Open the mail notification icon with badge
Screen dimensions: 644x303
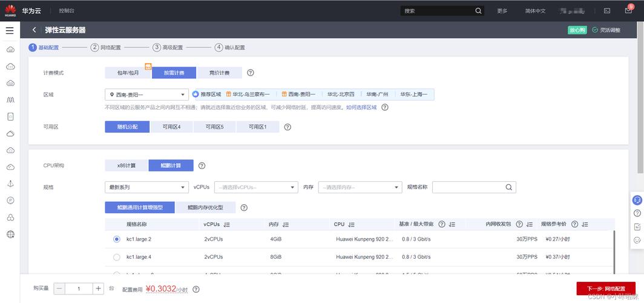point(628,11)
